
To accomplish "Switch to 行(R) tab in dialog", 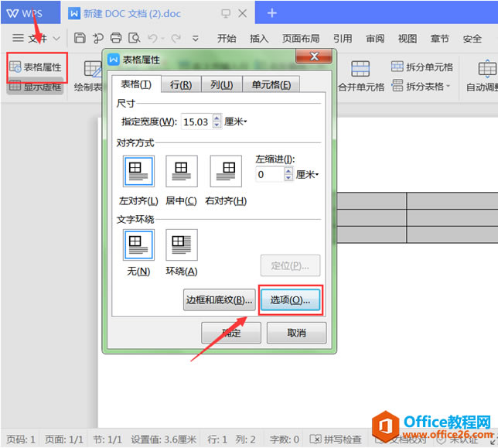I will pos(181,85).
